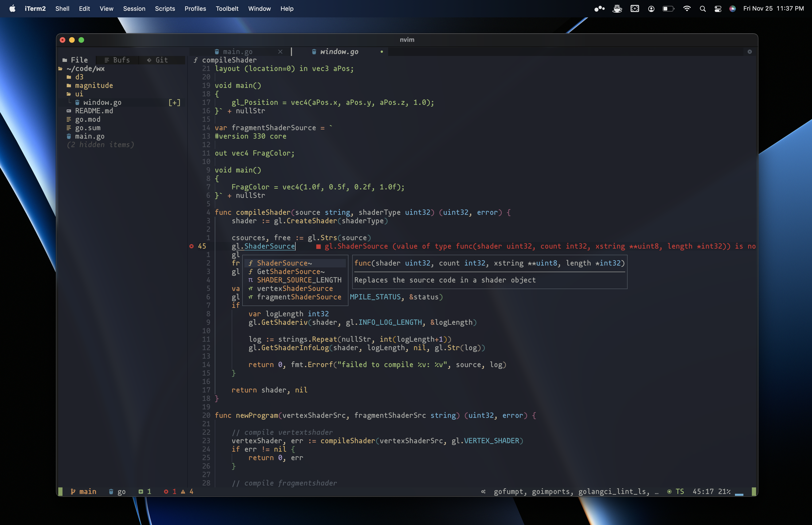Click the warning triangle icon in statusline
Viewport: 812px width, 525px height.
(x=183, y=491)
